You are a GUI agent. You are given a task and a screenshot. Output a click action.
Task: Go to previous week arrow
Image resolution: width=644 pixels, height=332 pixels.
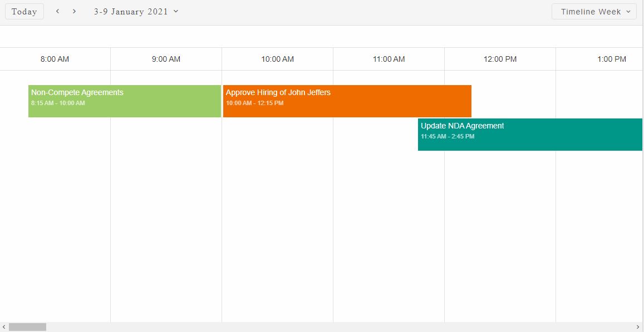pyautogui.click(x=57, y=11)
